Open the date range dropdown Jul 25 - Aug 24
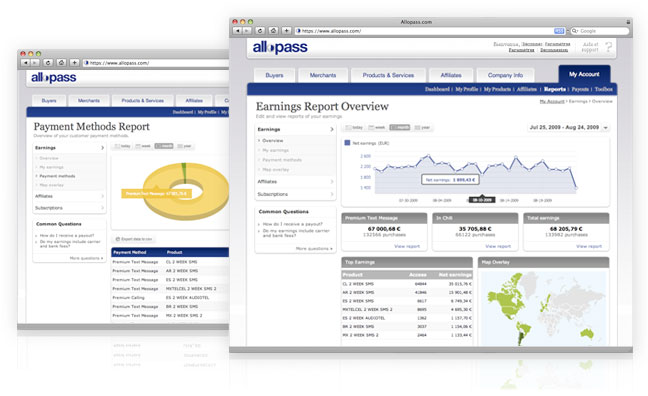Viewport: 648px width, 396px height. coord(568,127)
